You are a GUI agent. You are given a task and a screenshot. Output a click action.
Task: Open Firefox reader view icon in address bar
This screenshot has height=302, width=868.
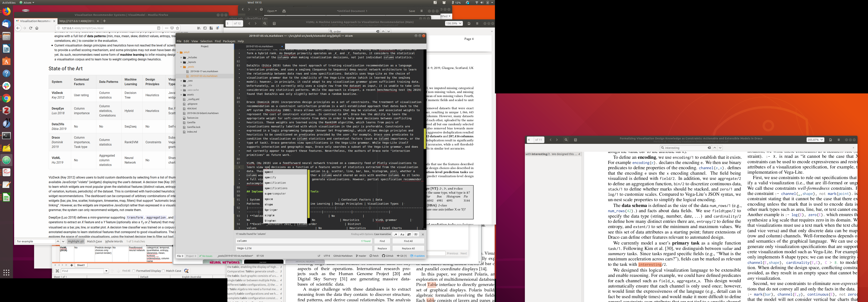click(x=159, y=28)
